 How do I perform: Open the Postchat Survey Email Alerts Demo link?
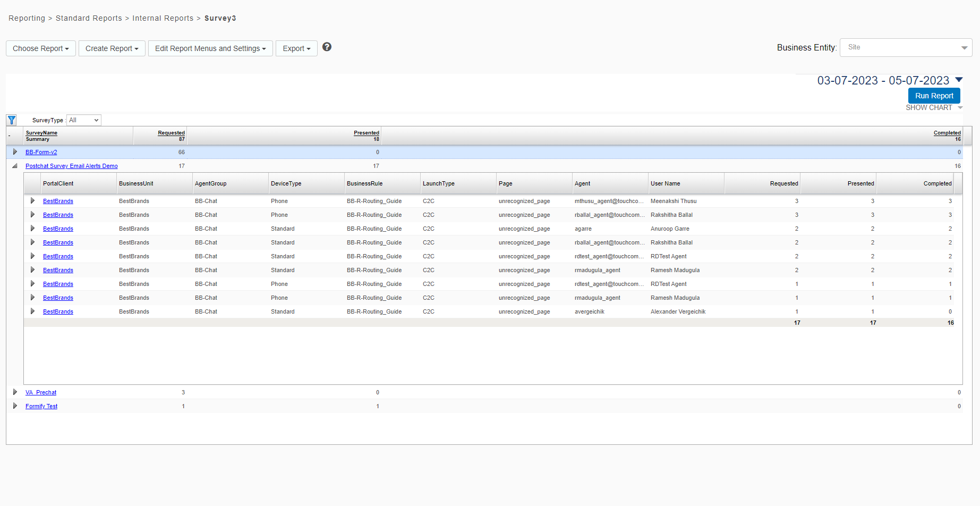[x=72, y=166]
